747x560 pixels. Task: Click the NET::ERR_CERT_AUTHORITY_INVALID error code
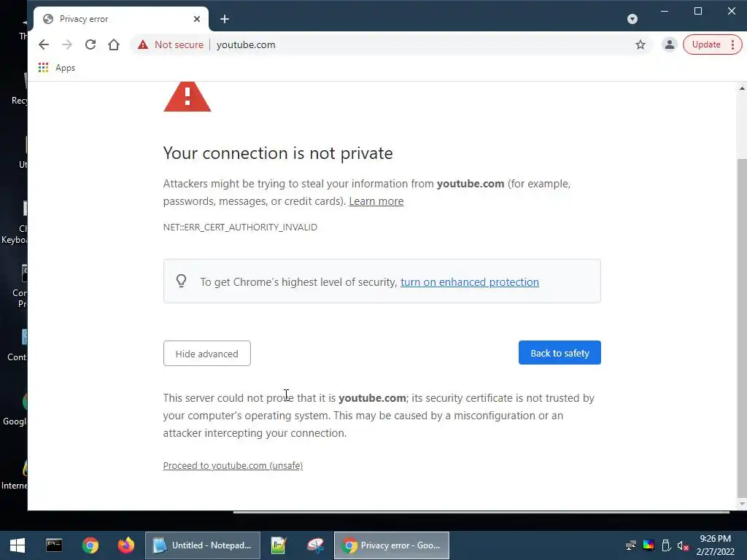click(x=240, y=227)
